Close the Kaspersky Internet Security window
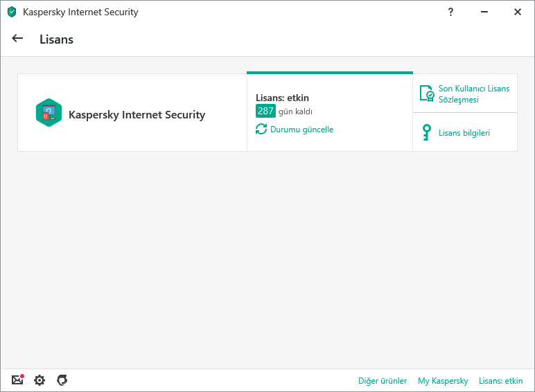 (518, 12)
